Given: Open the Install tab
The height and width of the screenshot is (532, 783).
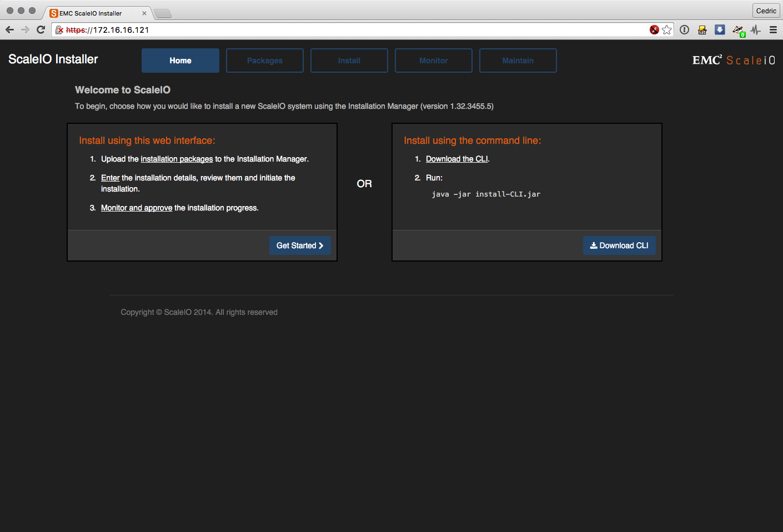Looking at the screenshot, I should 349,61.
